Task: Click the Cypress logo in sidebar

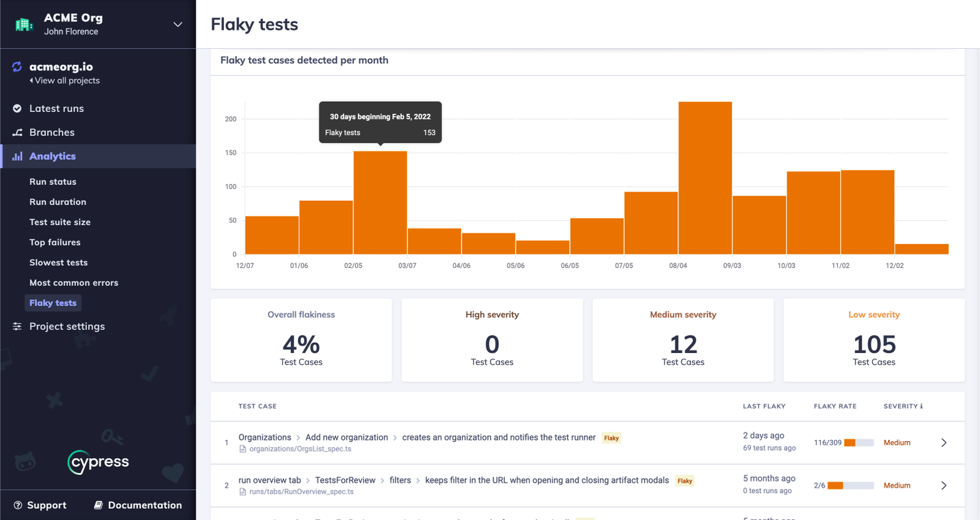Action: (98, 462)
